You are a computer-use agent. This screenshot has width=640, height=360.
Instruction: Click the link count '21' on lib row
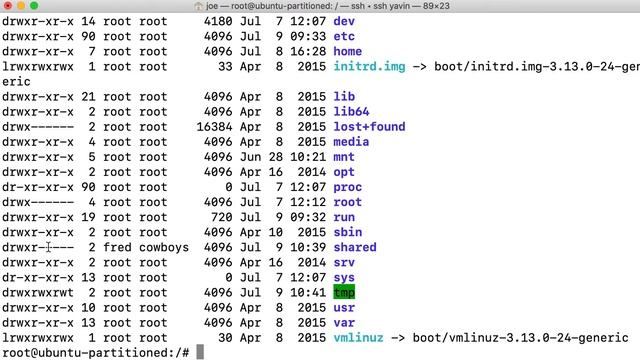coord(88,97)
